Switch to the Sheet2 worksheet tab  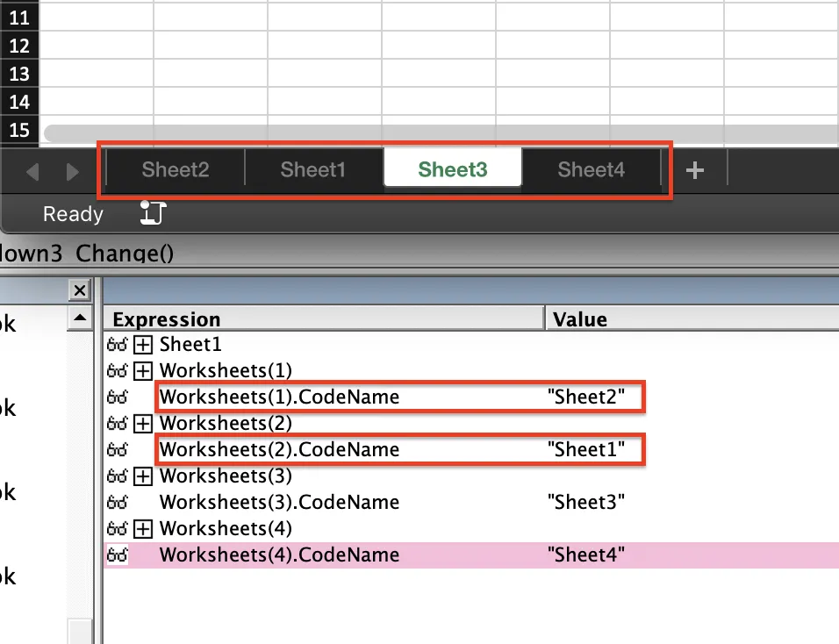tap(176, 170)
